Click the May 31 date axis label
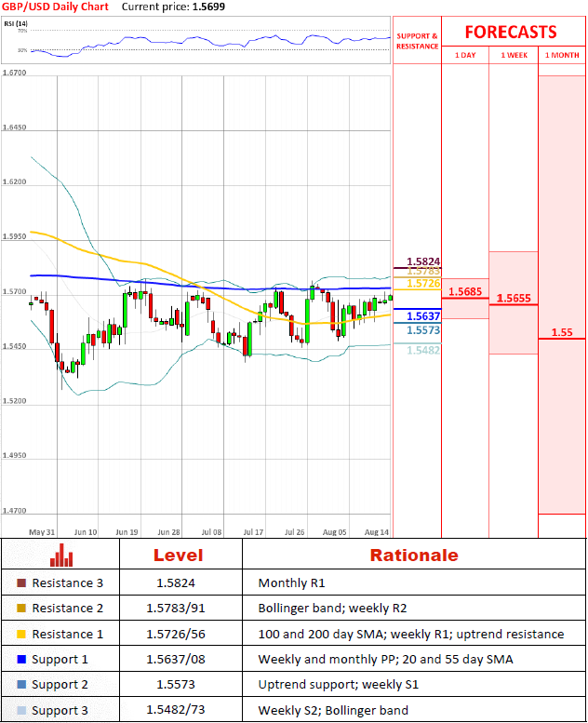Viewport: 588px width, 723px height. point(42,532)
